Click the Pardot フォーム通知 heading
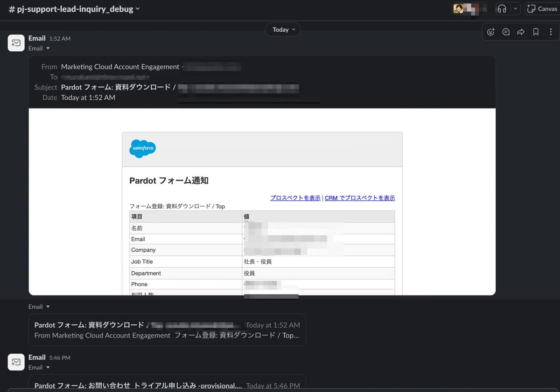The image size is (560, 392). pos(169,180)
